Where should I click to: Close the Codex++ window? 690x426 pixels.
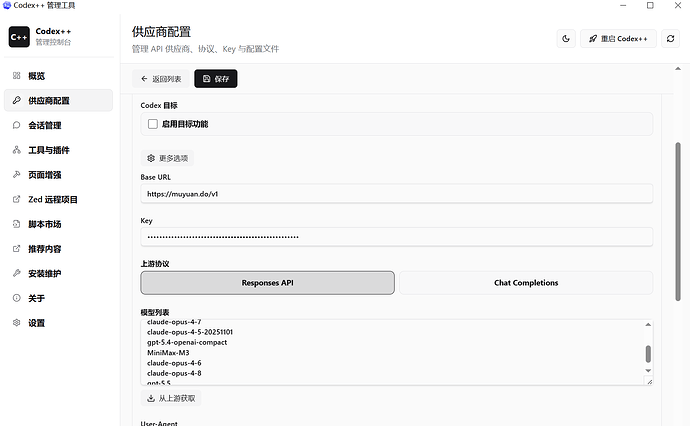tap(678, 5)
